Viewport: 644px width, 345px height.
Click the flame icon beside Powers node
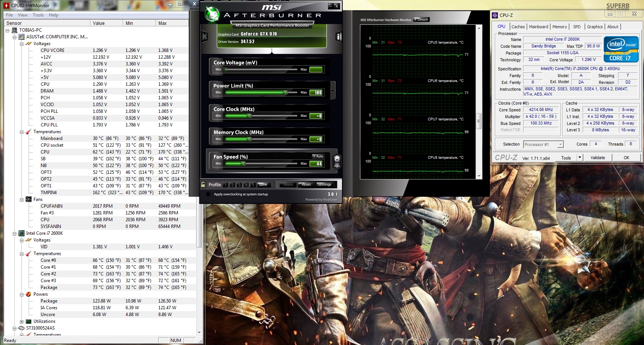(28, 294)
